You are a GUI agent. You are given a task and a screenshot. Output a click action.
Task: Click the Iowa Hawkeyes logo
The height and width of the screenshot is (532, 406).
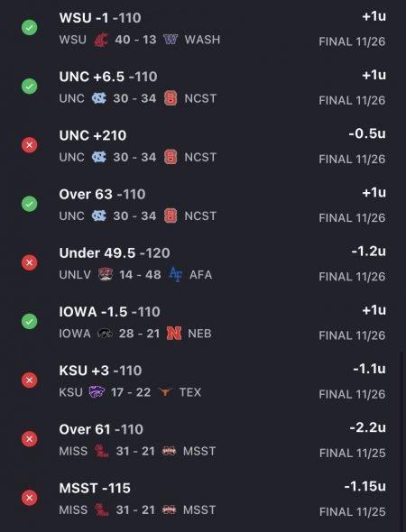tap(105, 334)
